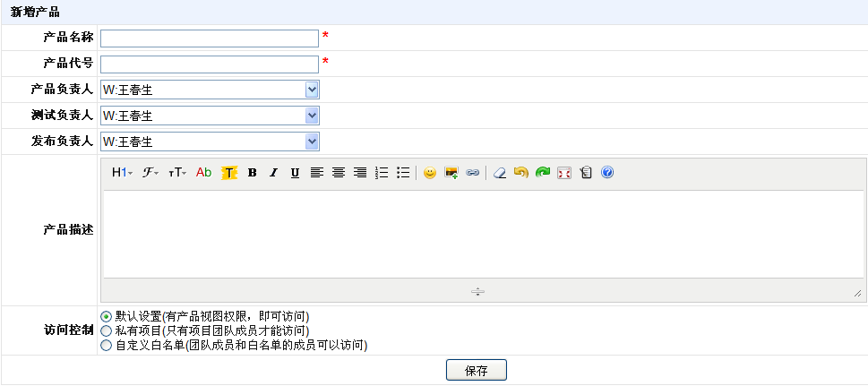Image resolution: width=868 pixels, height=386 pixels.
Task: View HTML source of description
Action: 586,173
